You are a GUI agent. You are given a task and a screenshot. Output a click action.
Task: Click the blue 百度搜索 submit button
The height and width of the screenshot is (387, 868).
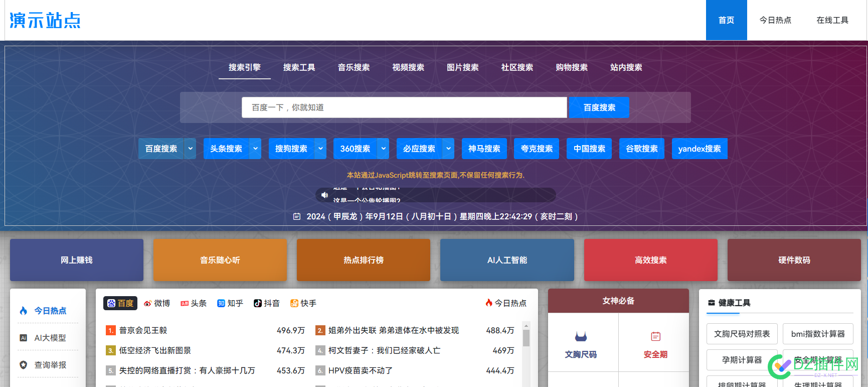click(599, 107)
